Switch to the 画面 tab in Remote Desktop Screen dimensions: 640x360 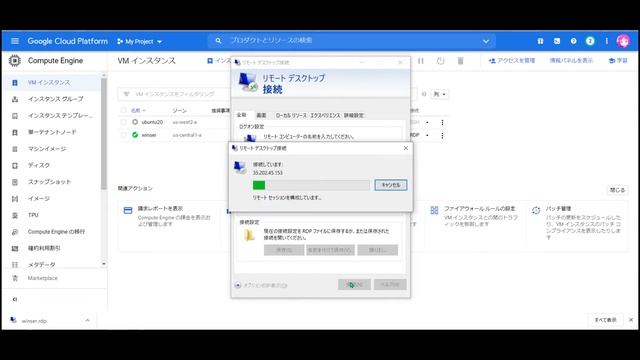[x=261, y=116]
